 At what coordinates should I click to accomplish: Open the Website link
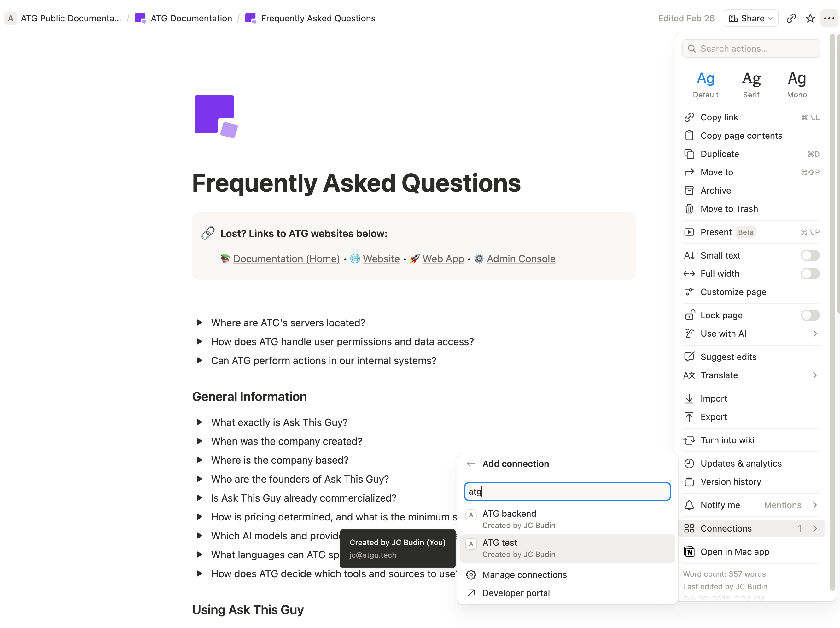[381, 259]
